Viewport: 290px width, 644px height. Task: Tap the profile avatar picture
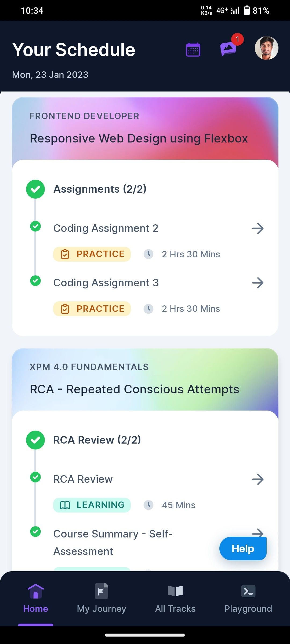(266, 48)
